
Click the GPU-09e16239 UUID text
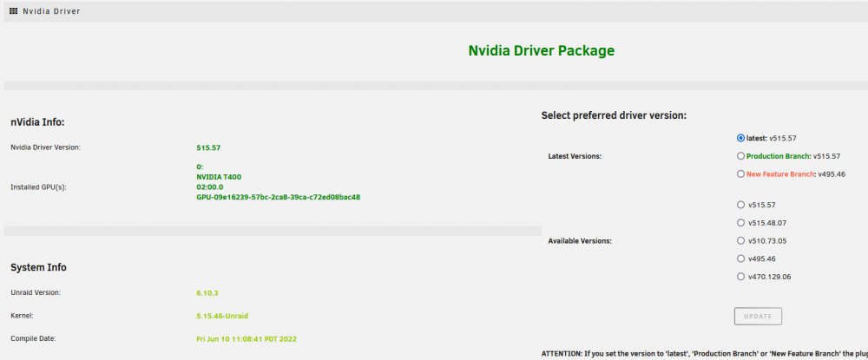coord(279,197)
